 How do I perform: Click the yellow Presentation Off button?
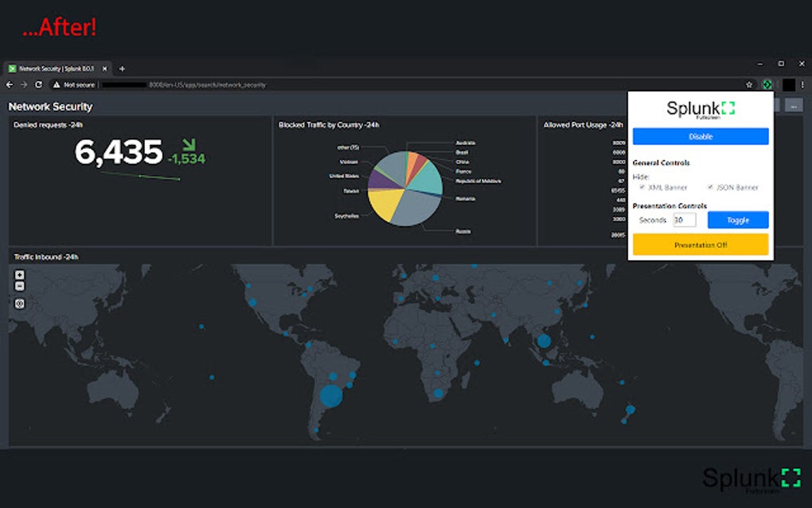701,244
